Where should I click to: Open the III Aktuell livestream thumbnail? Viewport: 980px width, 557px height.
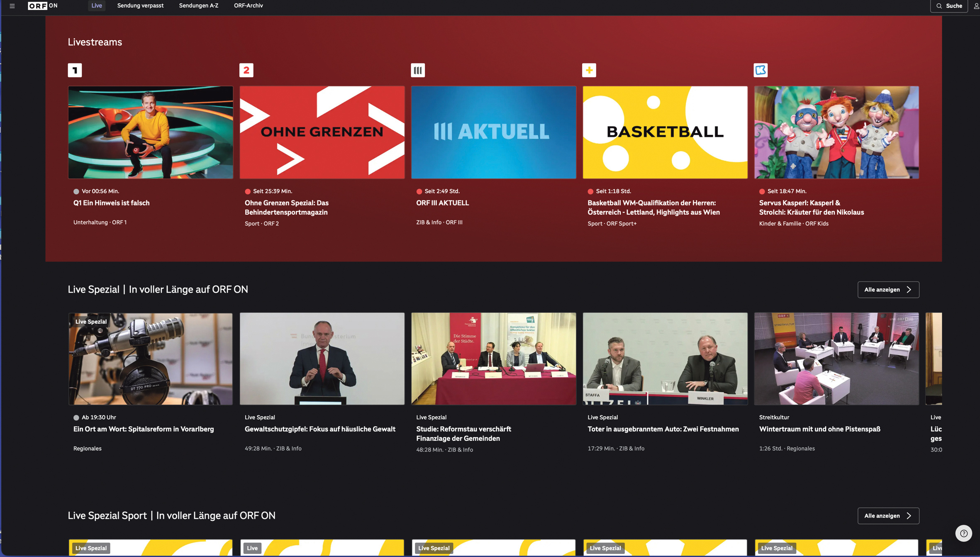(494, 132)
